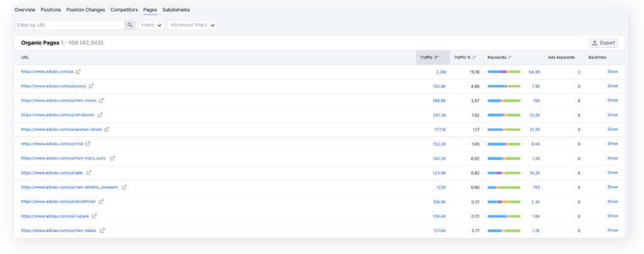Click the search magnifier icon
Viewport: 644px width, 254px height.
click(x=130, y=25)
